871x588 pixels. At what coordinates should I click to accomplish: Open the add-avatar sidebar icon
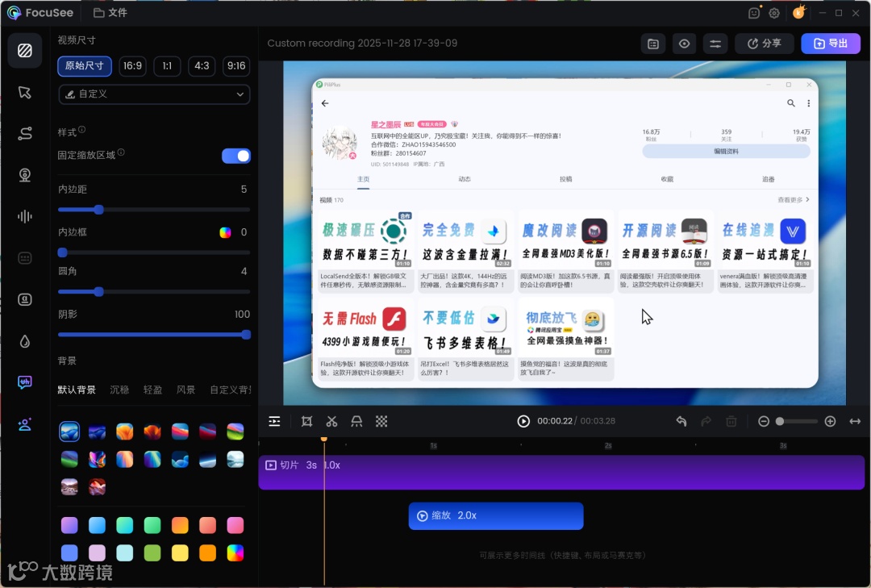click(25, 424)
